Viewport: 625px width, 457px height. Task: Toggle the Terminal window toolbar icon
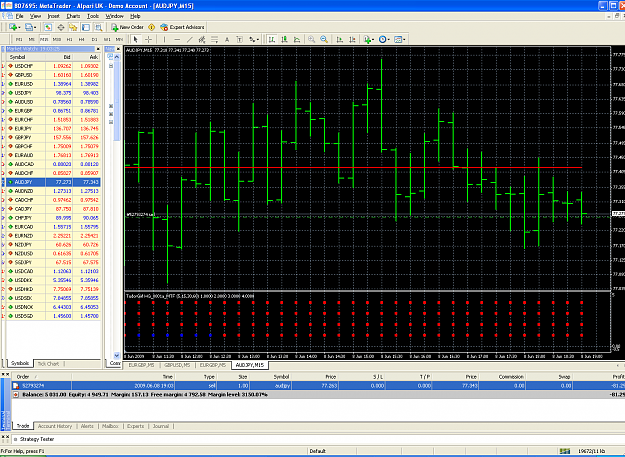tap(86, 27)
